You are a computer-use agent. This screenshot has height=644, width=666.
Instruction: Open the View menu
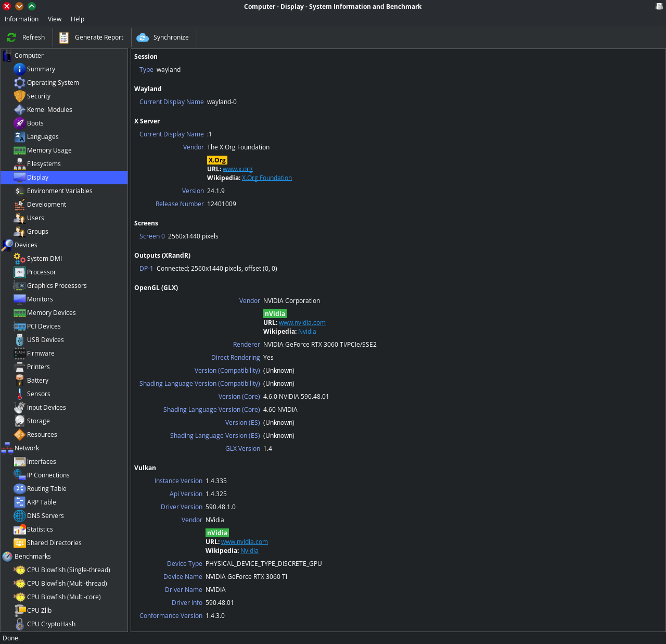pyautogui.click(x=55, y=19)
